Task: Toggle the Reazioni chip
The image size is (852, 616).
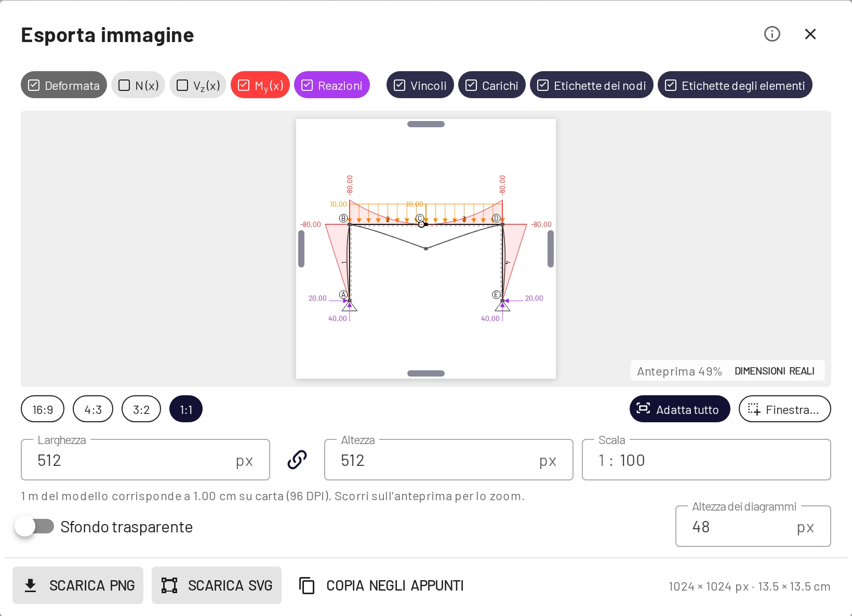Action: point(332,85)
